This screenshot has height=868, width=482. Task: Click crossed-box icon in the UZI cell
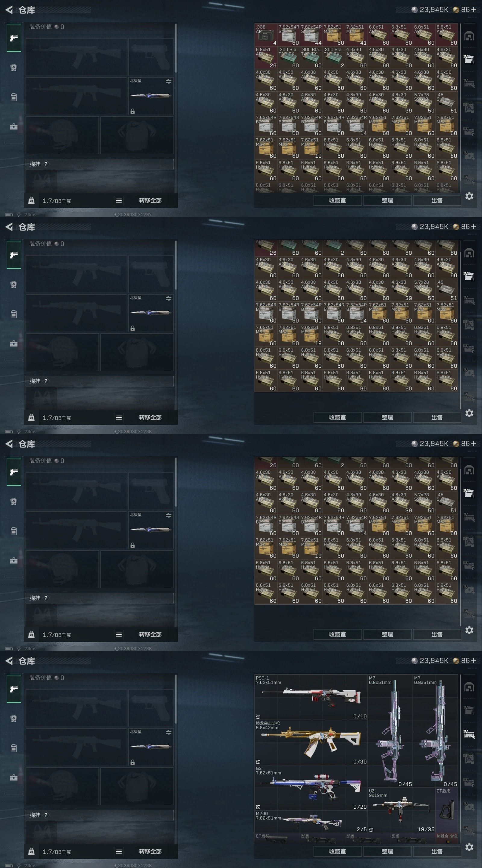[x=371, y=830]
